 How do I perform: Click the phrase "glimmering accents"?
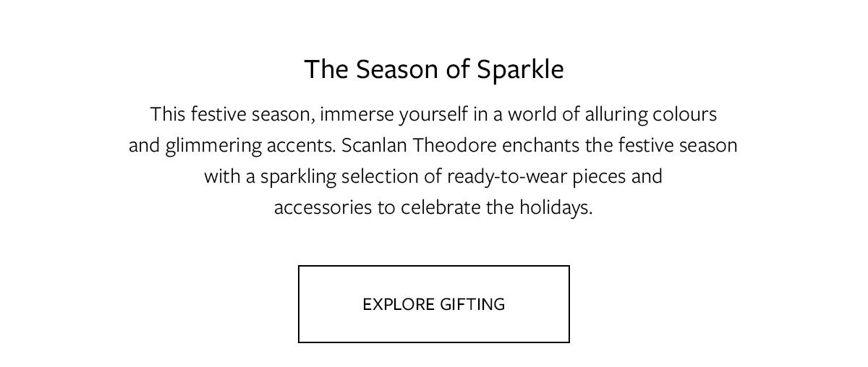pos(250,145)
